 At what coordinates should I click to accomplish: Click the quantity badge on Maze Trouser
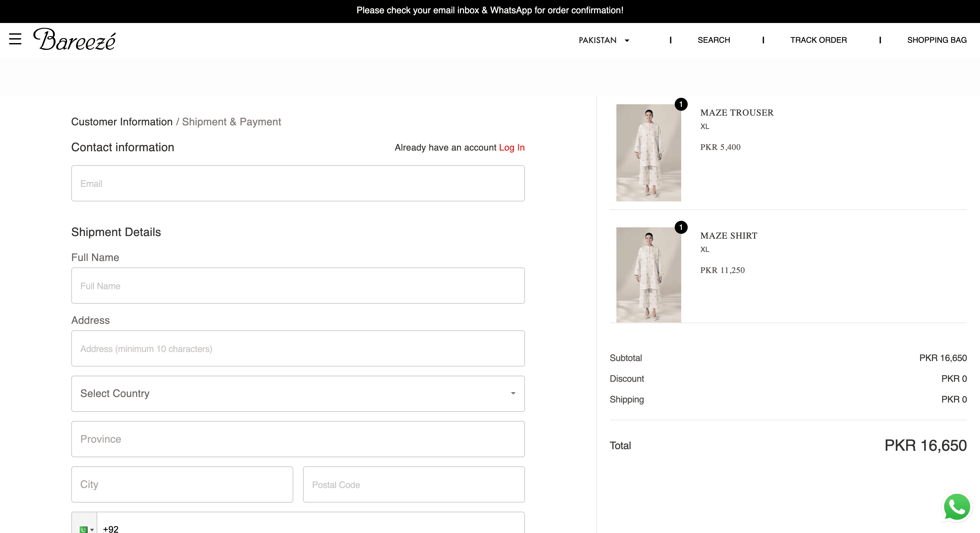pos(681,104)
